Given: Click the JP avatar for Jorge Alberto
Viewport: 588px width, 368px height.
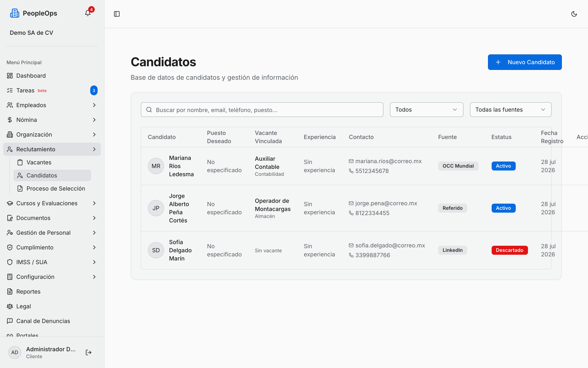Looking at the screenshot, I should 156,208.
